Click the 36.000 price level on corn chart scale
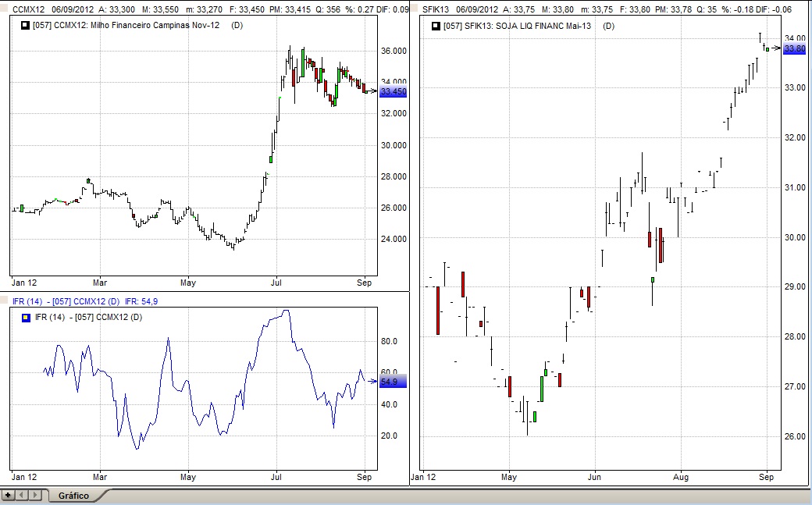 (x=393, y=51)
